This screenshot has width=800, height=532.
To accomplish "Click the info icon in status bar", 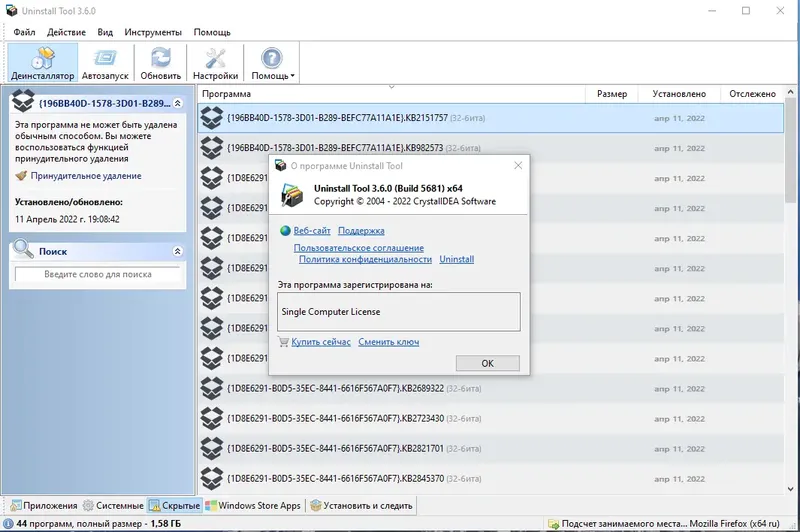I will click(9, 524).
